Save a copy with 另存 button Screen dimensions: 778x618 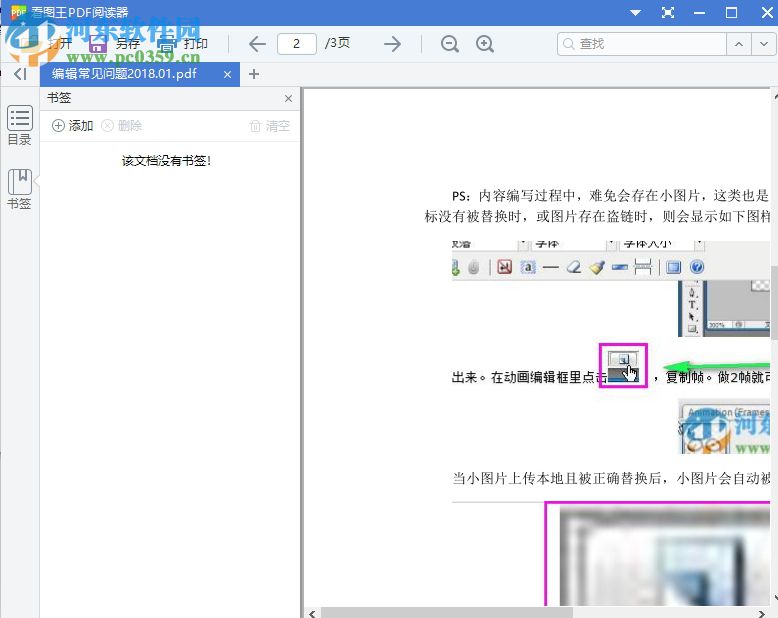tap(114, 44)
